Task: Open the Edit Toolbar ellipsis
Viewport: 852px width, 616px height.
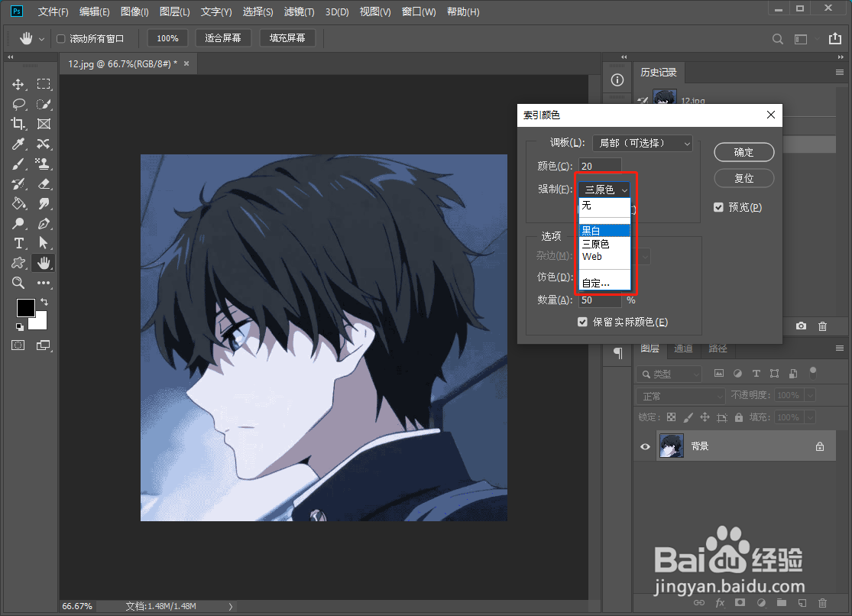Action: 44,283
